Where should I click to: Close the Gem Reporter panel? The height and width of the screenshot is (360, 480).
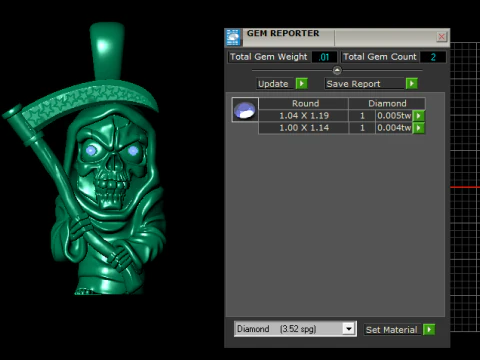point(441,36)
